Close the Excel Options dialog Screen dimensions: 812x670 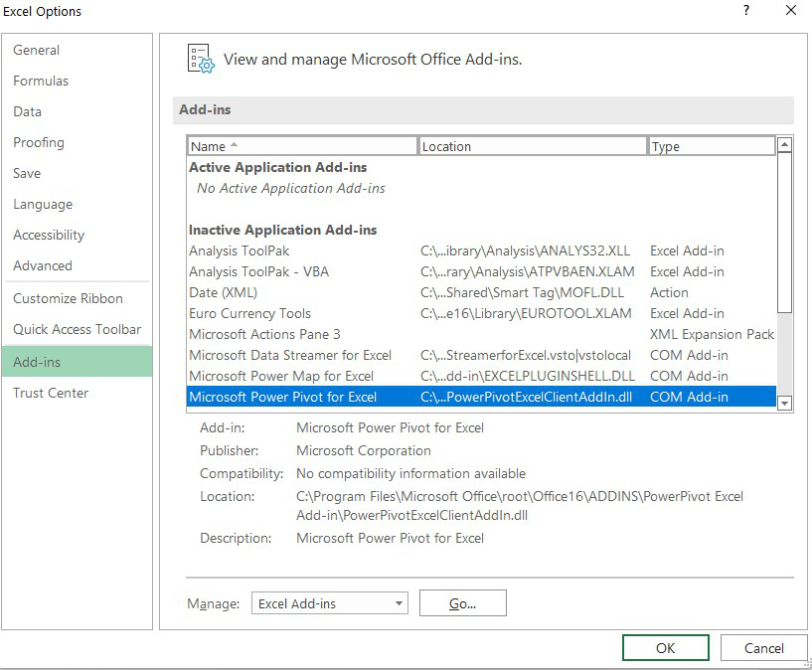click(791, 10)
